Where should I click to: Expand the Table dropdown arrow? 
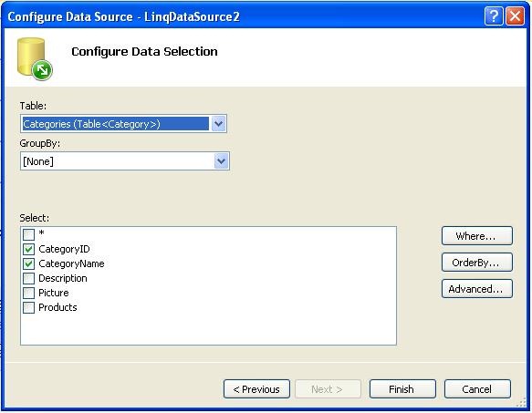tap(218, 124)
